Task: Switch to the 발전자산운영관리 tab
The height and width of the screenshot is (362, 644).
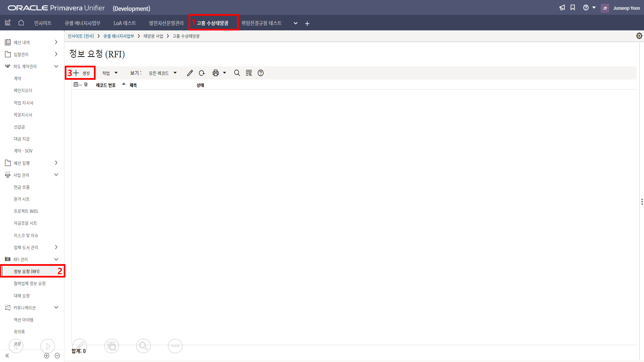Action: tap(166, 23)
